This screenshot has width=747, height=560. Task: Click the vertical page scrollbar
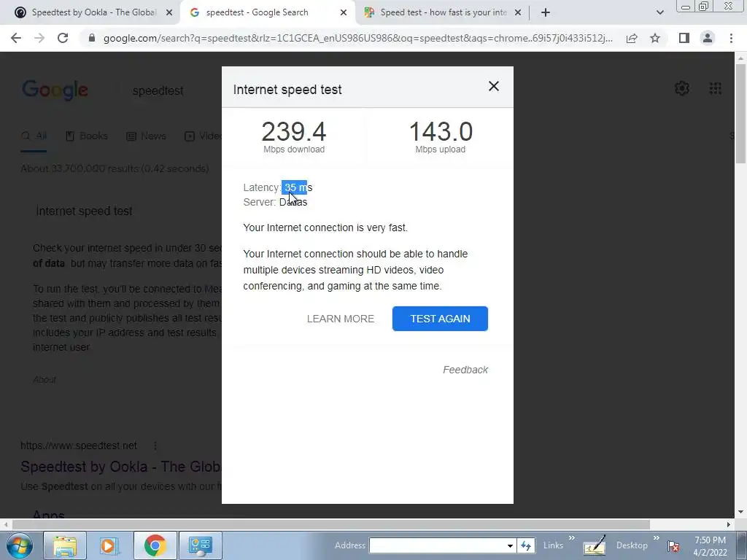[741, 114]
